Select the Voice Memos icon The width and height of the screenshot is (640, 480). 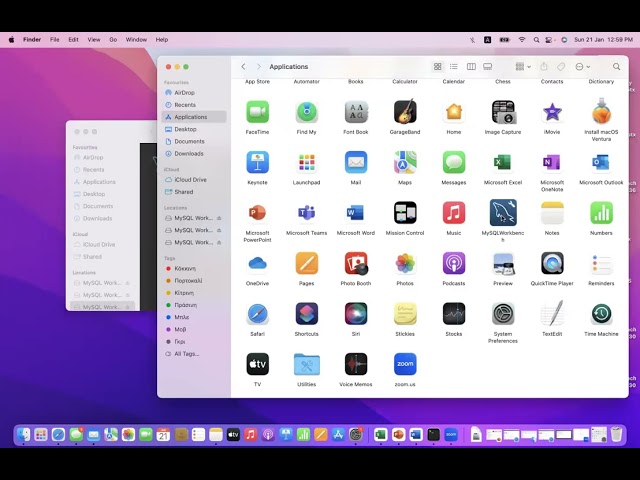(356, 364)
